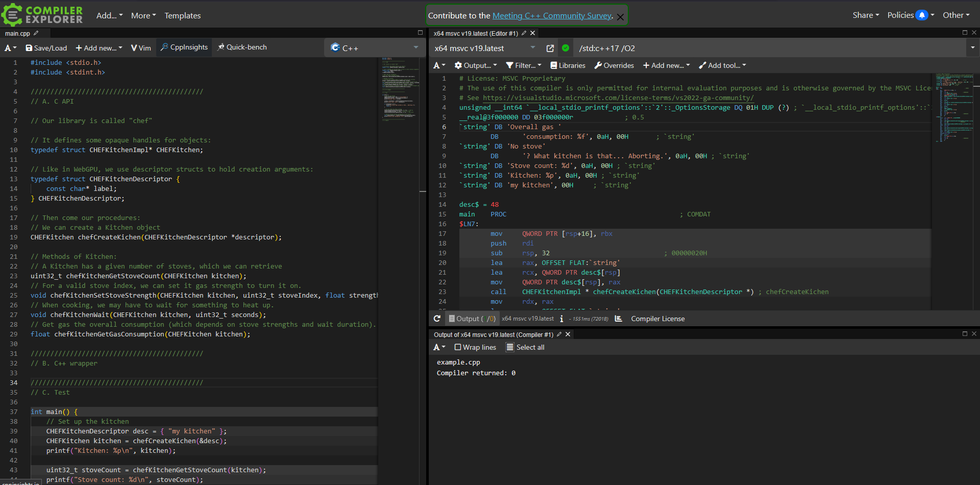This screenshot has height=485, width=980.
Task: Open the Share dropdown
Action: [866, 15]
